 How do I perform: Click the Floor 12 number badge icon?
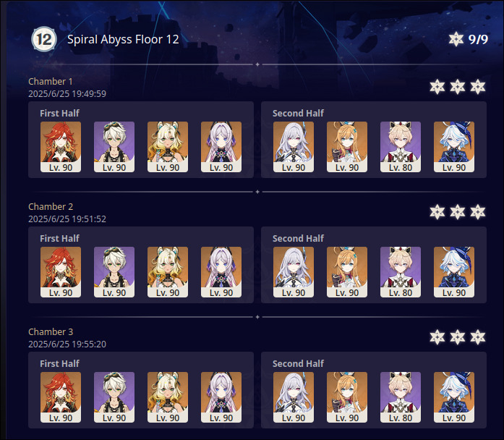[x=44, y=39]
